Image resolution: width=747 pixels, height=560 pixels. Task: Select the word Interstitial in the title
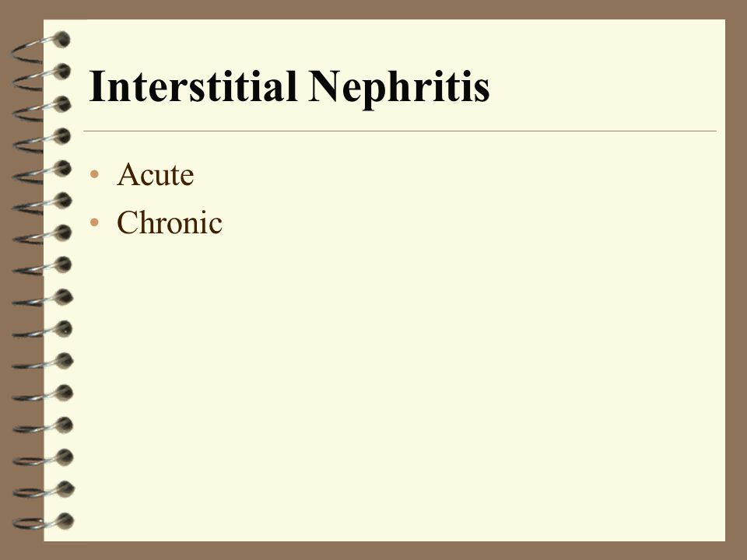(192, 86)
